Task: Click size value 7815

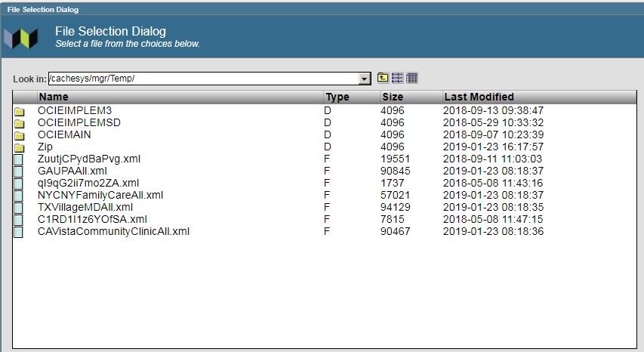Action: 393,219
